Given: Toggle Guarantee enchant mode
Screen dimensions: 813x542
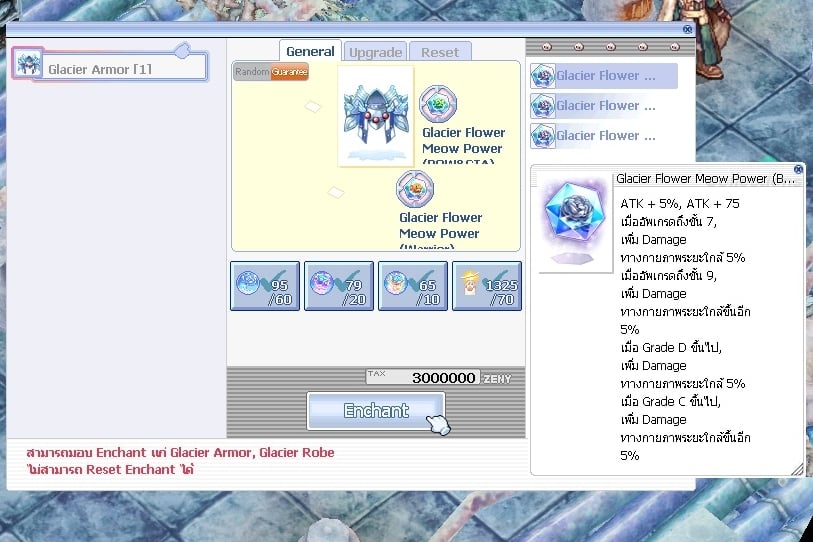Looking at the screenshot, I should pos(289,72).
